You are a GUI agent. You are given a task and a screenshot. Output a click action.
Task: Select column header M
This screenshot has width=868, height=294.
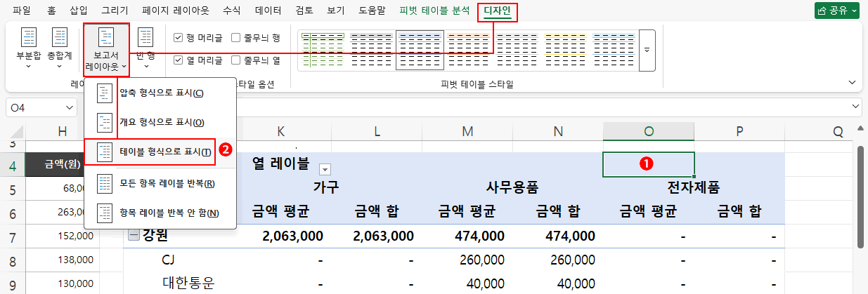coord(467,131)
